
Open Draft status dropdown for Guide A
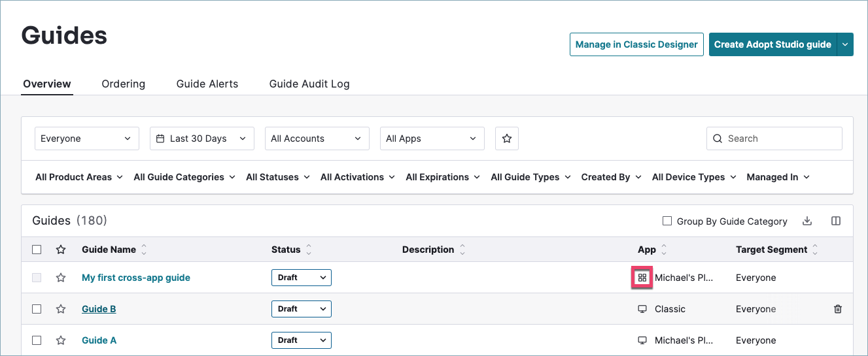click(302, 340)
